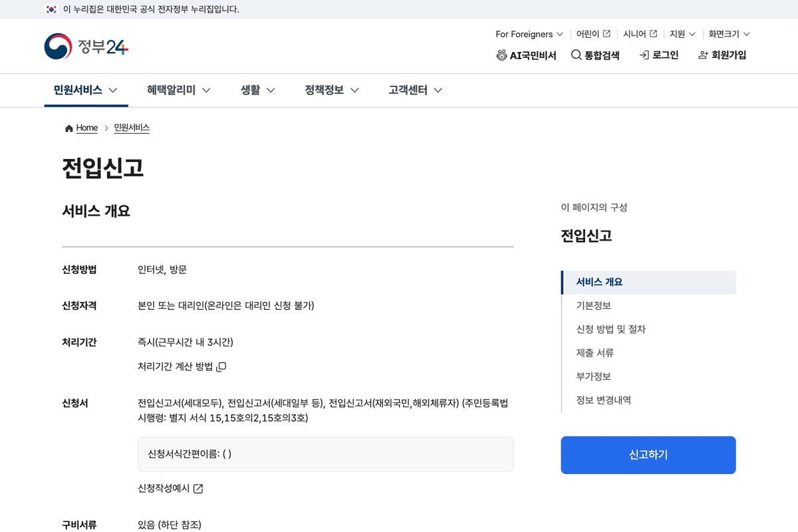Click the 신청방법 row label
The image size is (798, 532).
79,269
